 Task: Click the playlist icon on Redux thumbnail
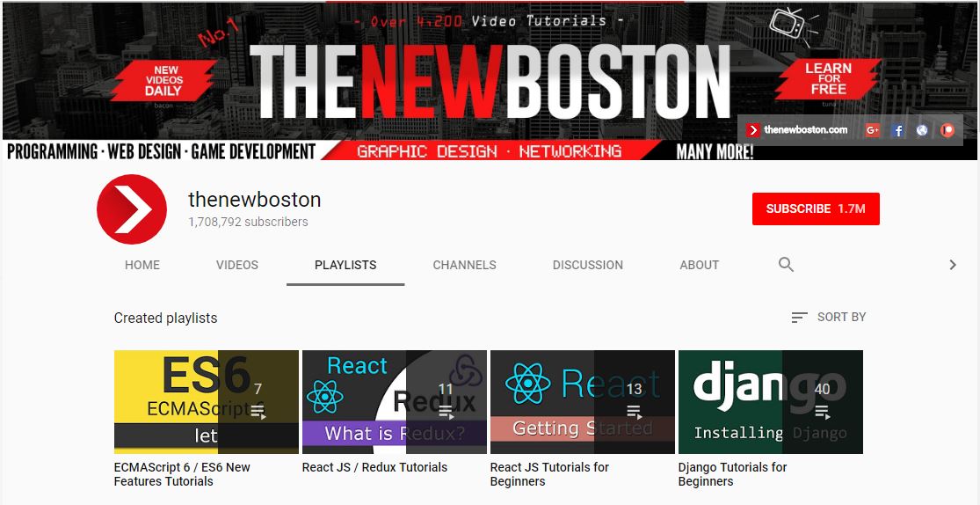tap(446, 412)
